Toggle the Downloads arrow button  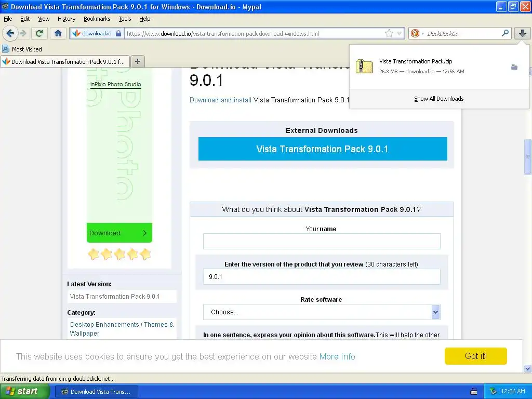tap(523, 33)
